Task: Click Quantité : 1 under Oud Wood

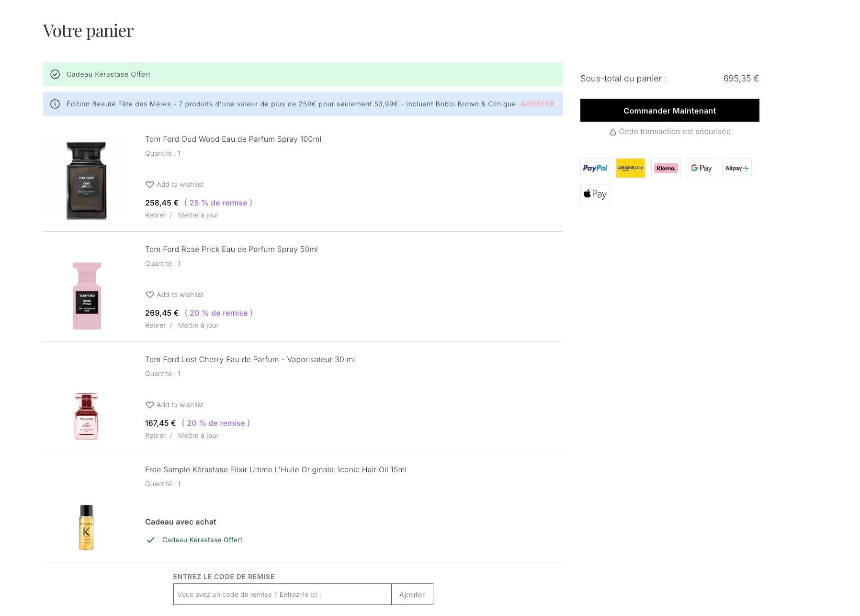Action: [x=163, y=153]
